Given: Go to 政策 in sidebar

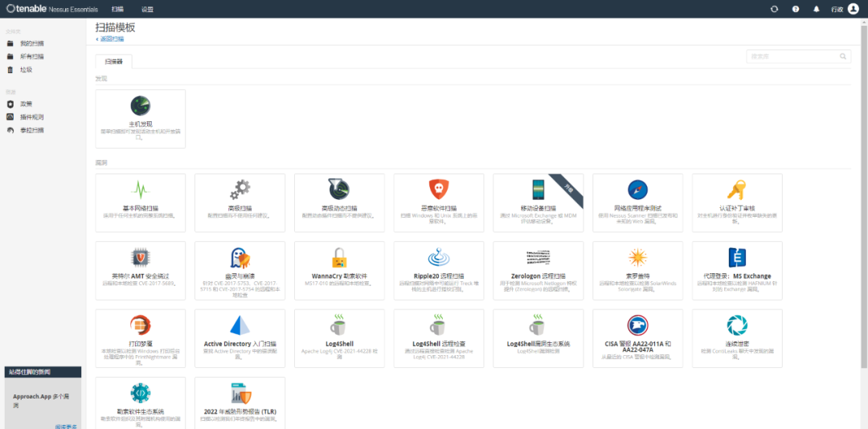Looking at the screenshot, I should point(26,104).
